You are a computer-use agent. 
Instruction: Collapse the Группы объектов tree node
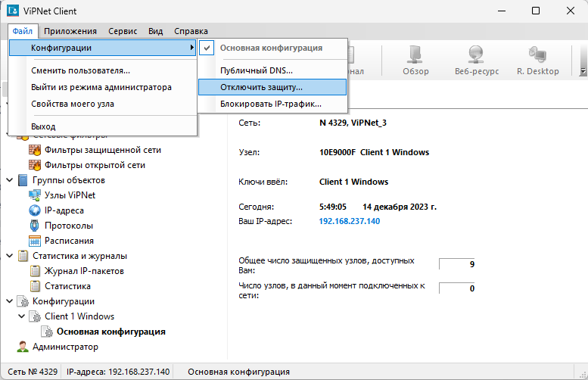point(9,180)
